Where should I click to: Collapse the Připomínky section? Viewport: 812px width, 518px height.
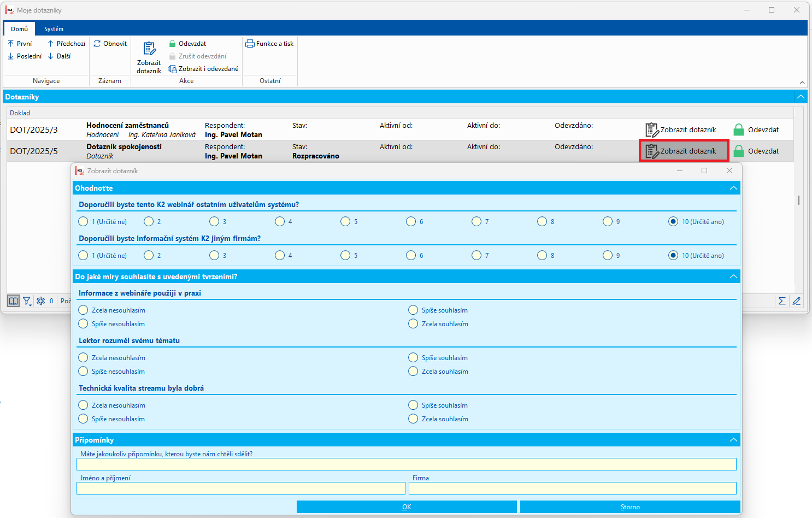point(733,440)
